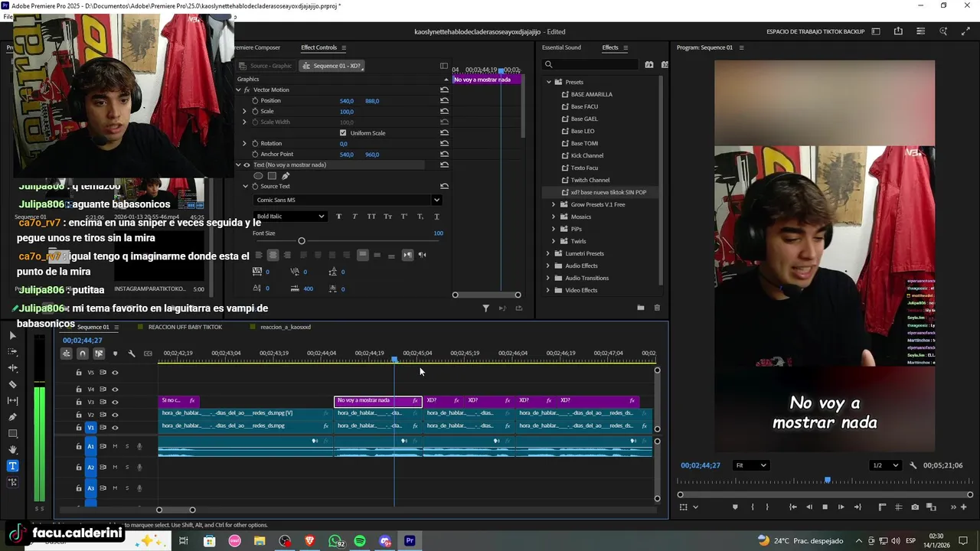The width and height of the screenshot is (980, 551).
Task: Click the Effects panel search field
Action: [591, 65]
